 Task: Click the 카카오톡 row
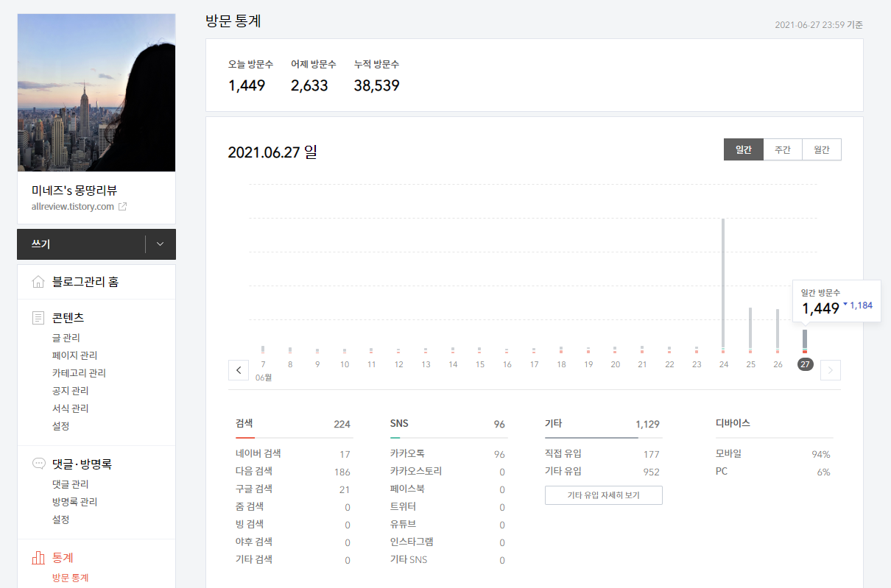448,454
